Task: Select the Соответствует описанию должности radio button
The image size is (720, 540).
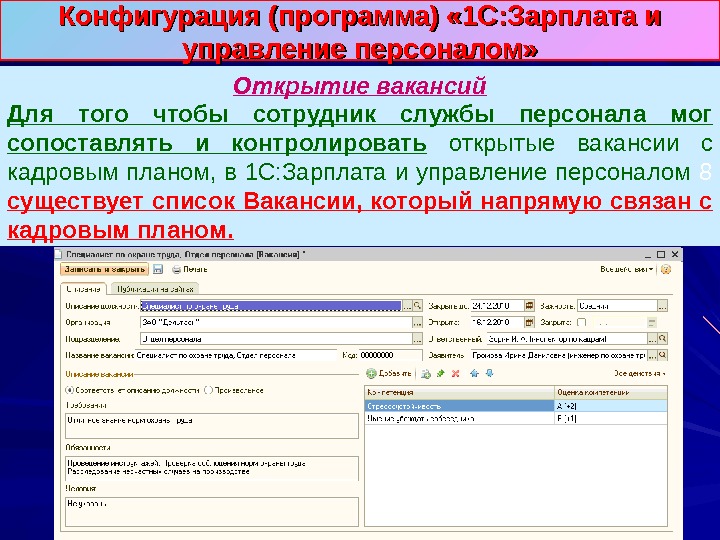Action: [x=69, y=390]
